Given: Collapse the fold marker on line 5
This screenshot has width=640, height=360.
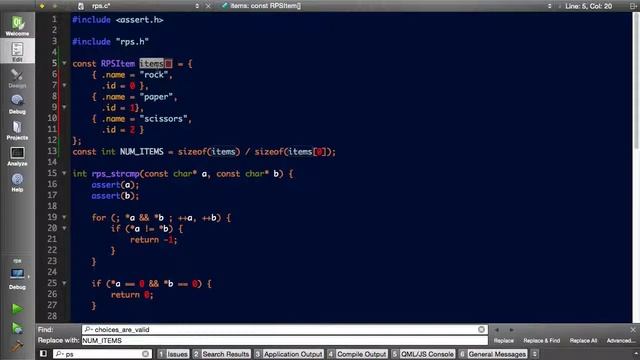Looking at the screenshot, I should click(64, 63).
